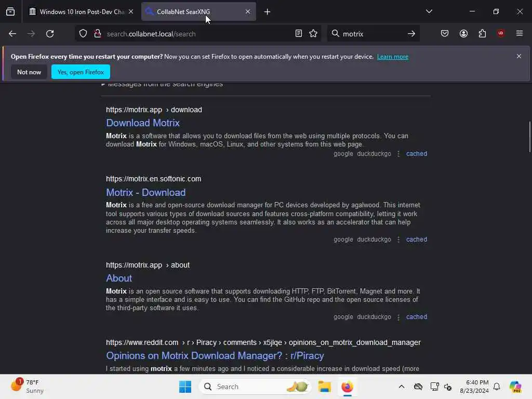Image resolution: width=532 pixels, height=399 pixels.
Task: Open network display tray icon
Action: 434,387
